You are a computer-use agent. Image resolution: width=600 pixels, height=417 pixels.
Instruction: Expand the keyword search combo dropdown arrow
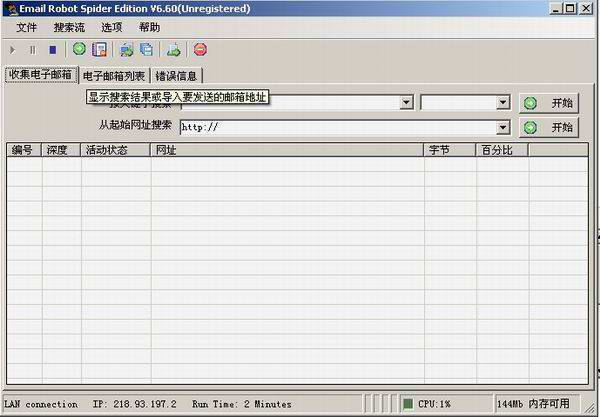pos(406,103)
